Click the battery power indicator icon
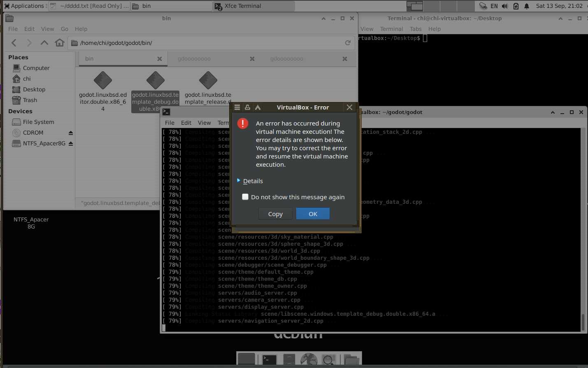The height and width of the screenshot is (368, 588). (x=516, y=6)
